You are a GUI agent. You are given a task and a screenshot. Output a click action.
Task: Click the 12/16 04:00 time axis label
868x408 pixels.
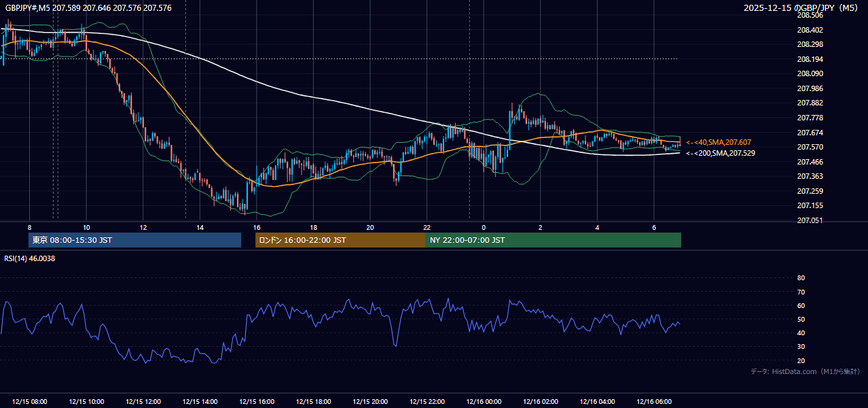point(597,402)
